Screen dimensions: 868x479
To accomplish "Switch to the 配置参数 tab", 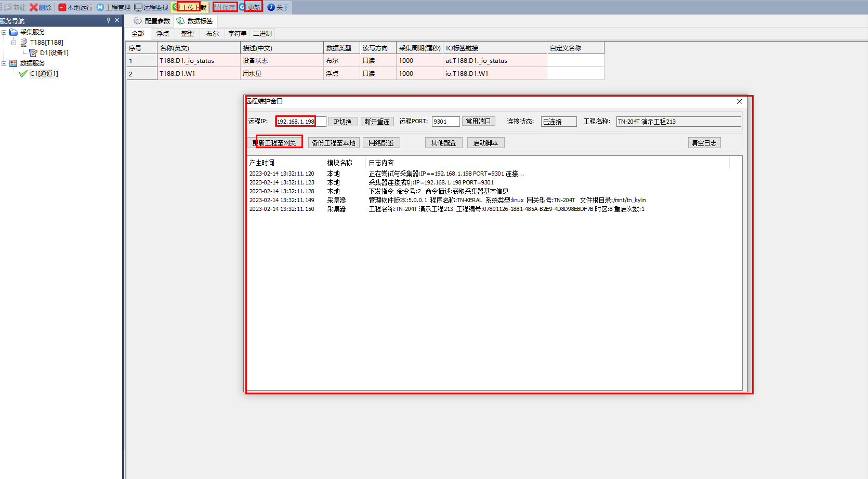I will [152, 21].
